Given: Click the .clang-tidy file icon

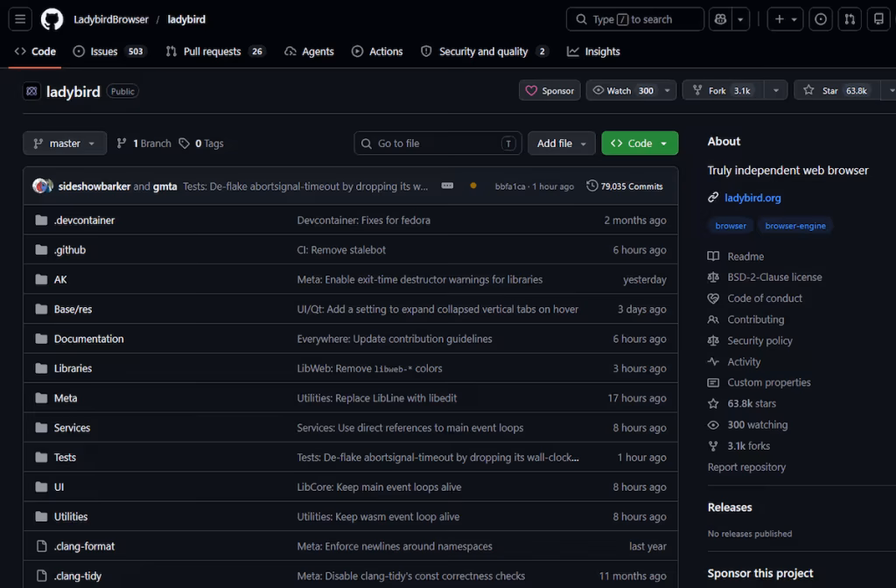Looking at the screenshot, I should point(41,576).
